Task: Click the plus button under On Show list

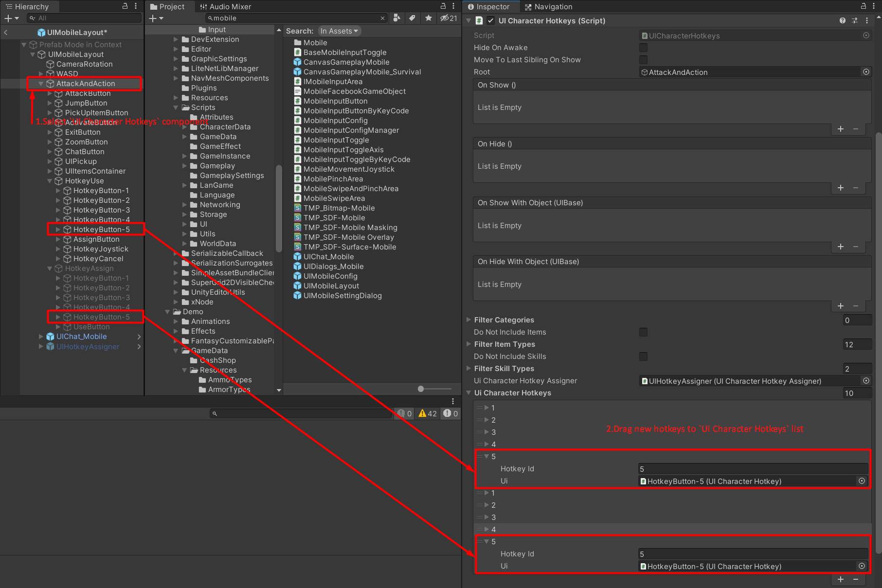Action: 840,129
